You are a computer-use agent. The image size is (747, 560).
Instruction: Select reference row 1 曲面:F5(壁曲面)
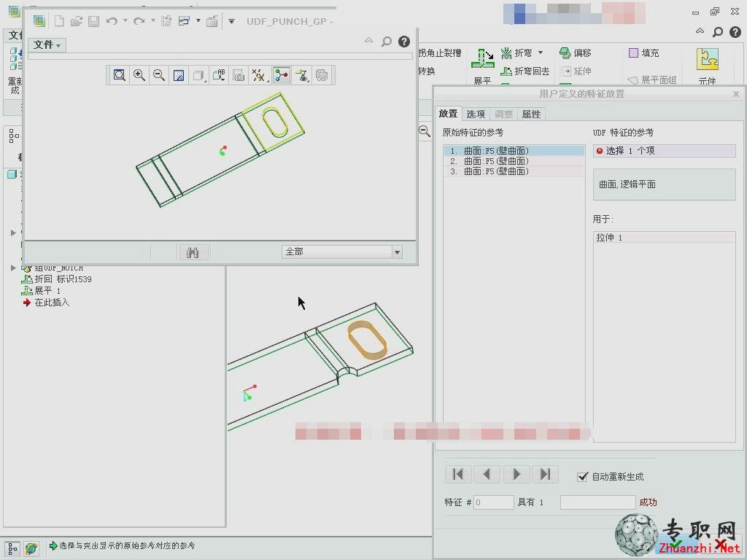pyautogui.click(x=514, y=151)
